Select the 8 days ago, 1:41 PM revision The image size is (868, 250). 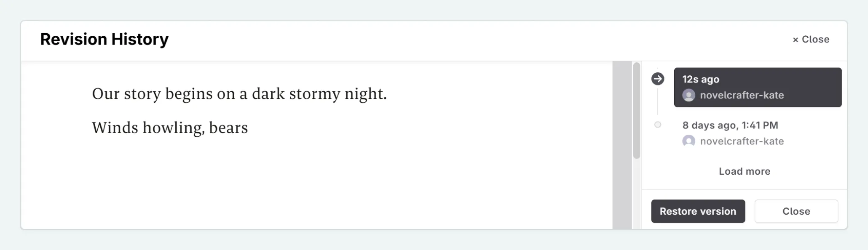point(730,125)
